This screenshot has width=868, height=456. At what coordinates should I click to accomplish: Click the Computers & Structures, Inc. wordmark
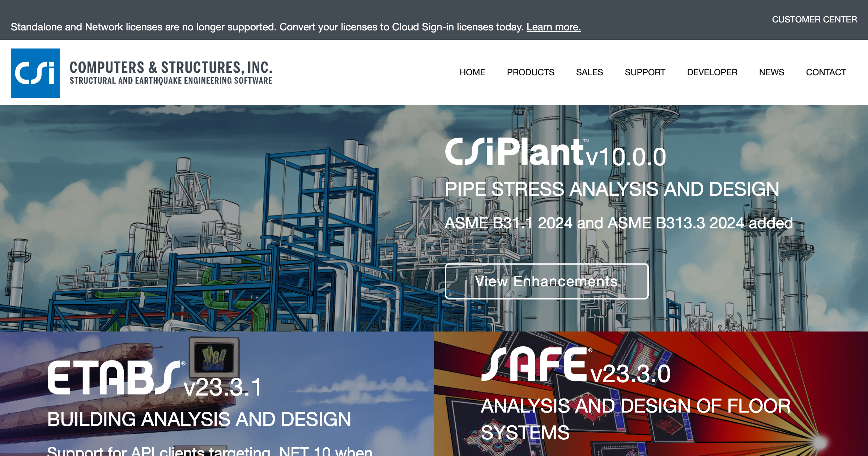171,68
